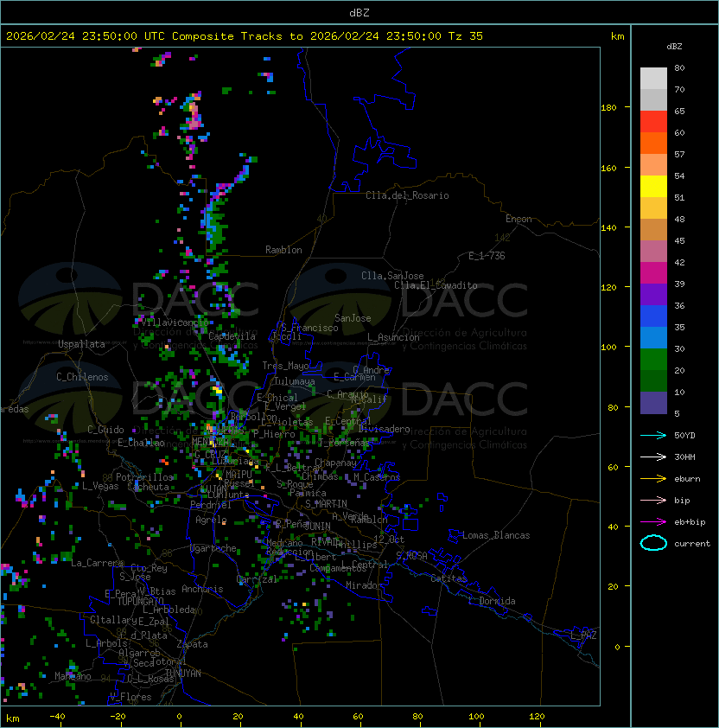719x728 pixels.
Task: Click the Tres_Mayo place label
Action: click(x=285, y=366)
